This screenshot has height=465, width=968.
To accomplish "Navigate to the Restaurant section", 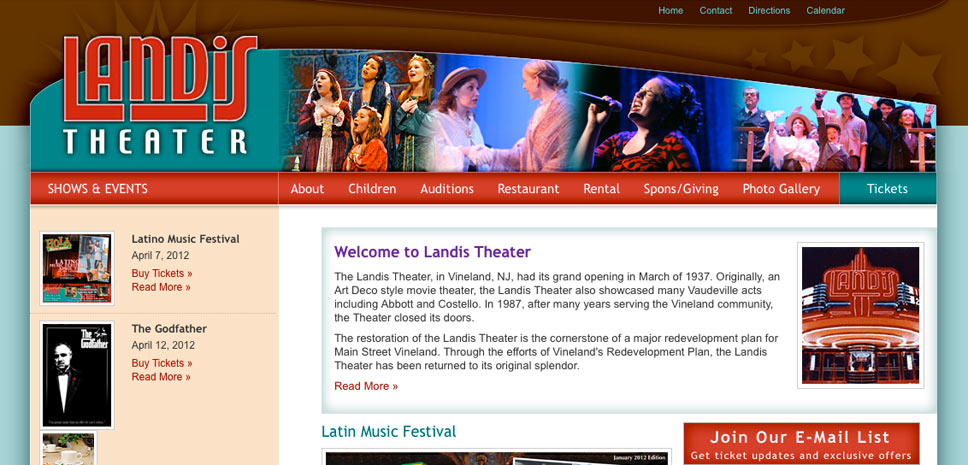I will pyautogui.click(x=528, y=189).
